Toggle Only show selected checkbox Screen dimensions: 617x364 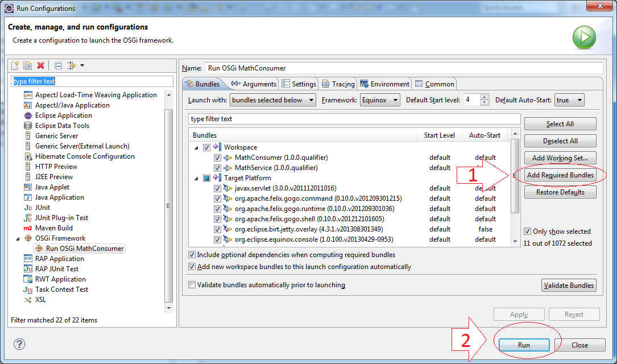[527, 231]
